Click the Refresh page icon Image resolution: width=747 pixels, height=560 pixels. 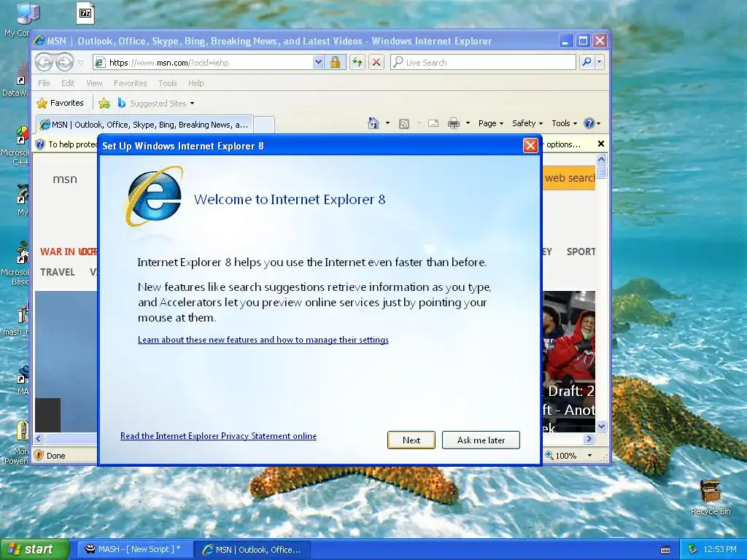(357, 63)
